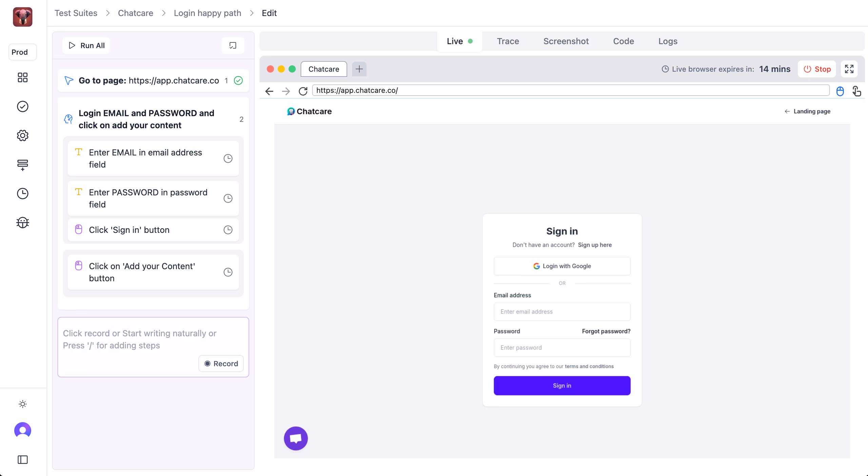Screen dimensions: 868x476
Task: Open the elephant logo home icon
Action: click(23, 17)
